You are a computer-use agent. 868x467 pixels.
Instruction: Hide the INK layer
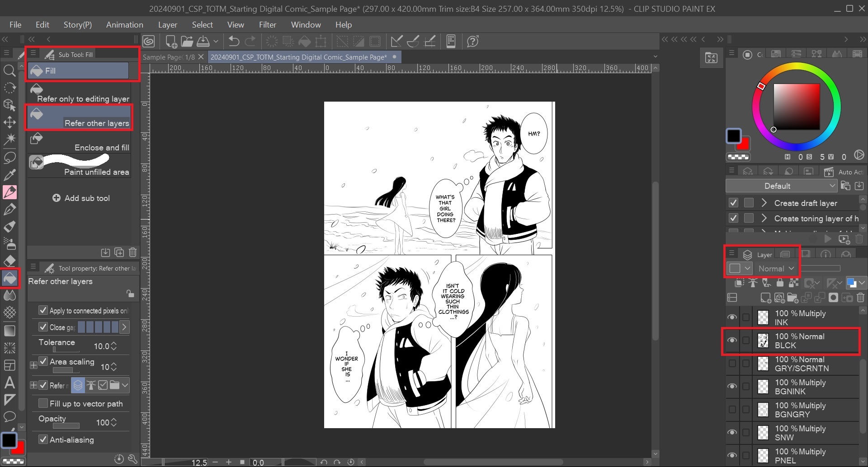(732, 318)
